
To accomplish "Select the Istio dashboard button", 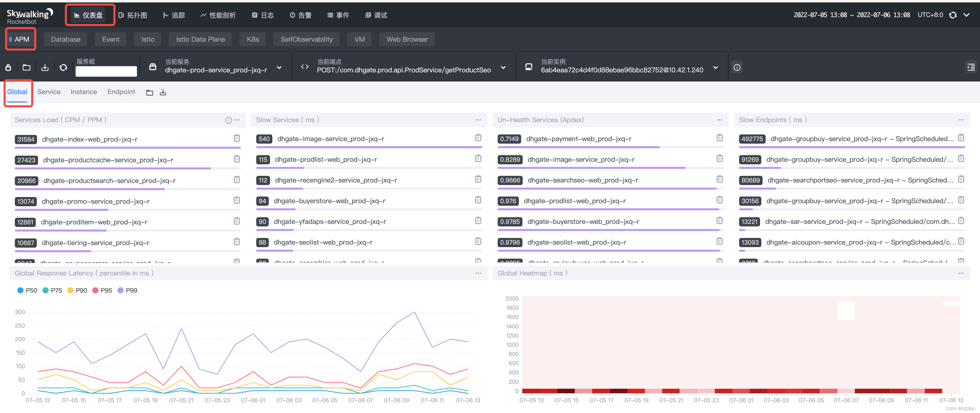I will tap(148, 39).
